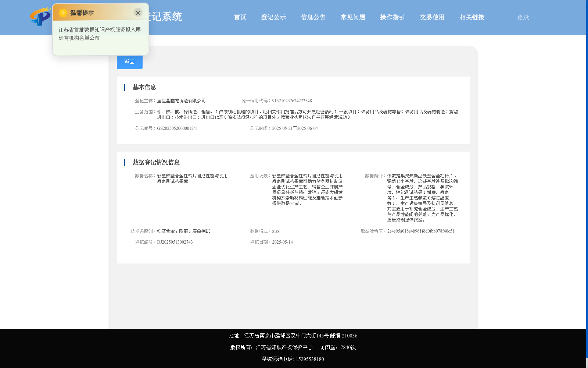Viewport: 588px width, 368px height.
Task: Click the data name 新型铁基合金杠铃片耐磨性能 text
Action: tap(192, 178)
